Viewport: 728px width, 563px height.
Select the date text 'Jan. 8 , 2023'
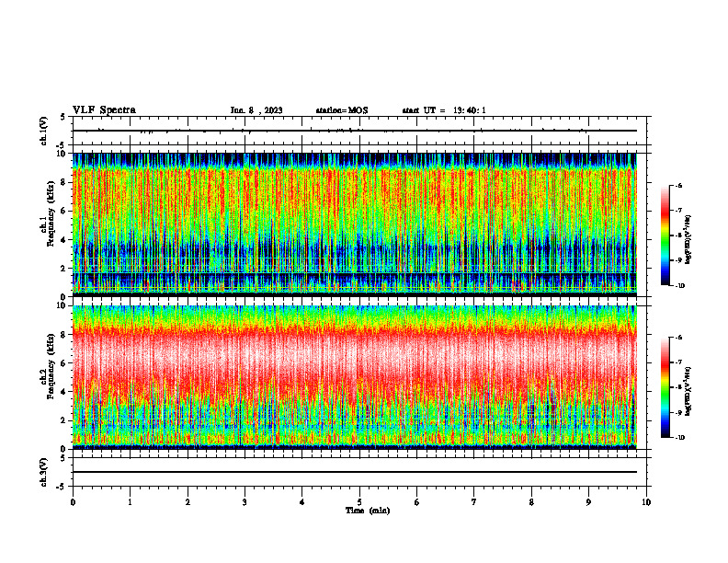(256, 110)
